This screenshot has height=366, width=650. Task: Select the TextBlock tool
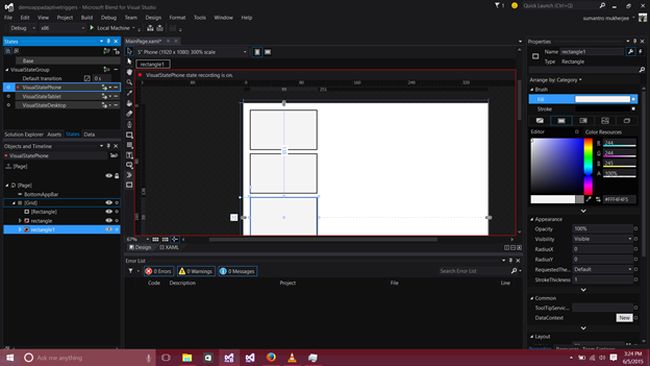coord(129,155)
